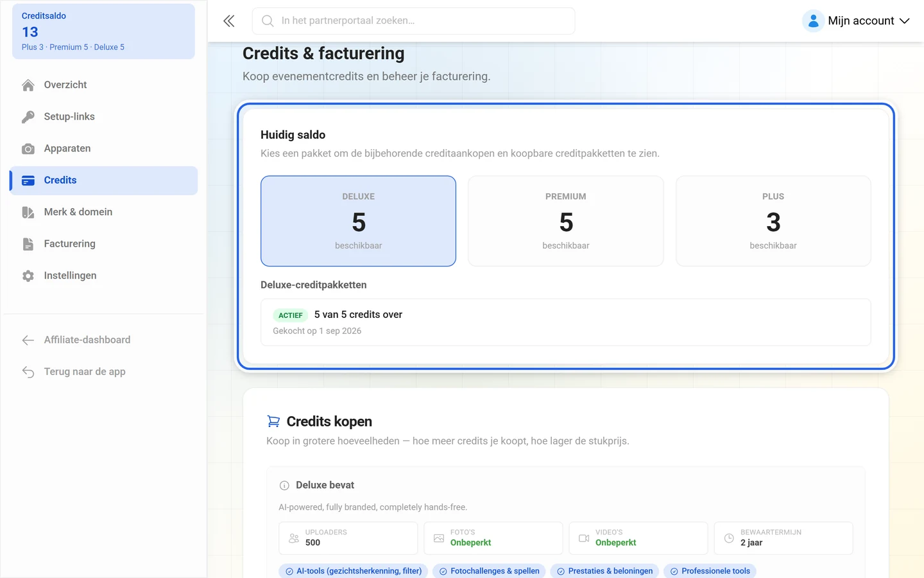The width and height of the screenshot is (924, 578).
Task: Open Apparaten in sidebar
Action: coord(103,148)
